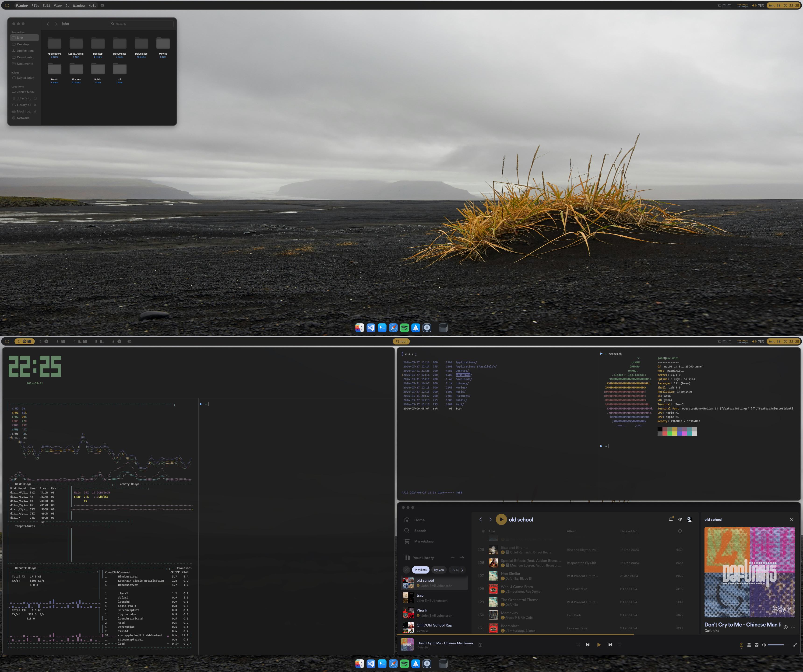Enable shuffle playback in Spotify

578,645
